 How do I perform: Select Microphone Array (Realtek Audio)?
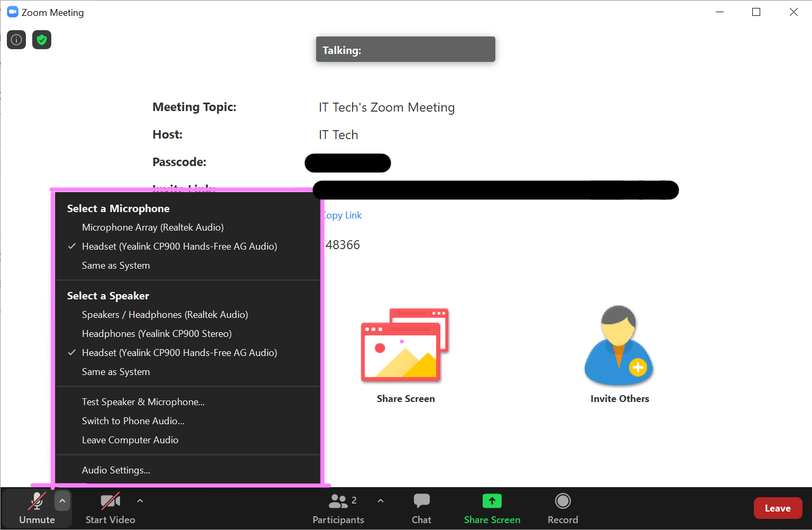pos(188,227)
